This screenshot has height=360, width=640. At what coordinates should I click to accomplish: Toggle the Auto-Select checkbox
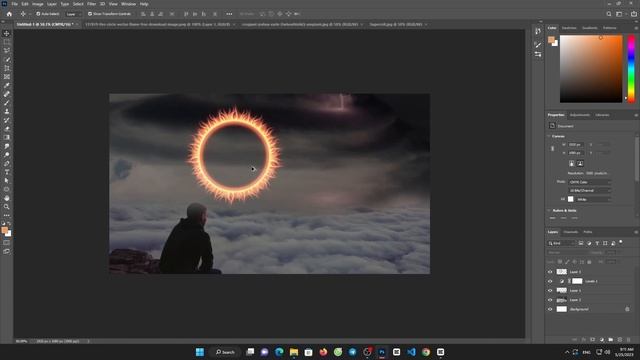pos(38,14)
